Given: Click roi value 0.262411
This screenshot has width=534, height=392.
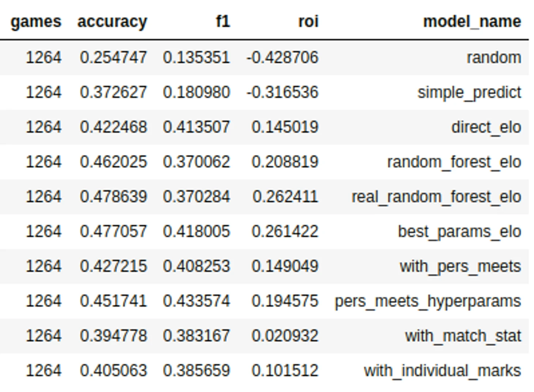Looking at the screenshot, I should click(x=285, y=197).
